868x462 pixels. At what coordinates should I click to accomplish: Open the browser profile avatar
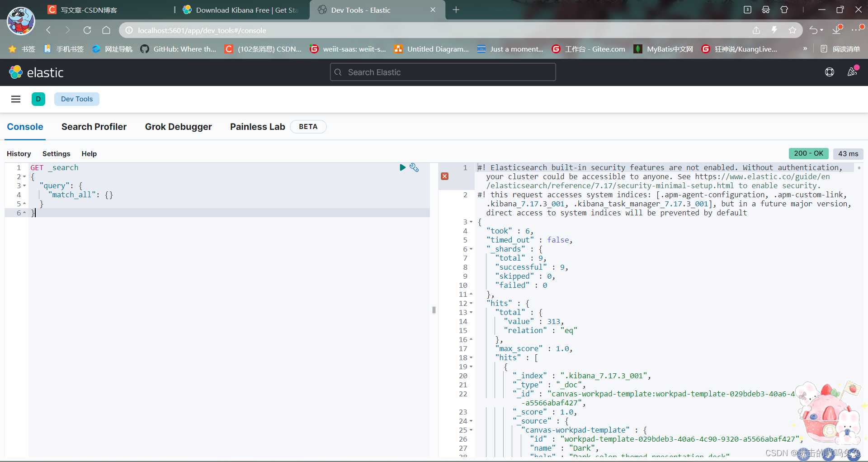point(21,21)
